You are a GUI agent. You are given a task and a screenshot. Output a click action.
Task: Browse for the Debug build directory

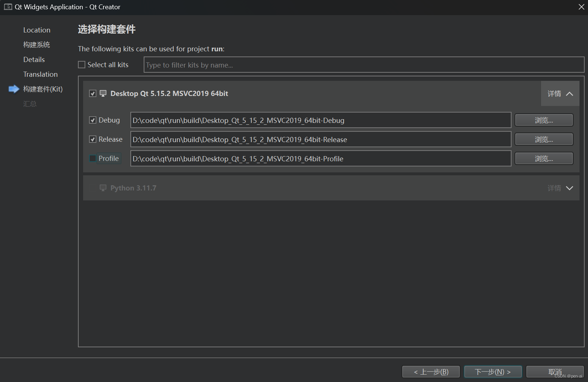point(544,120)
